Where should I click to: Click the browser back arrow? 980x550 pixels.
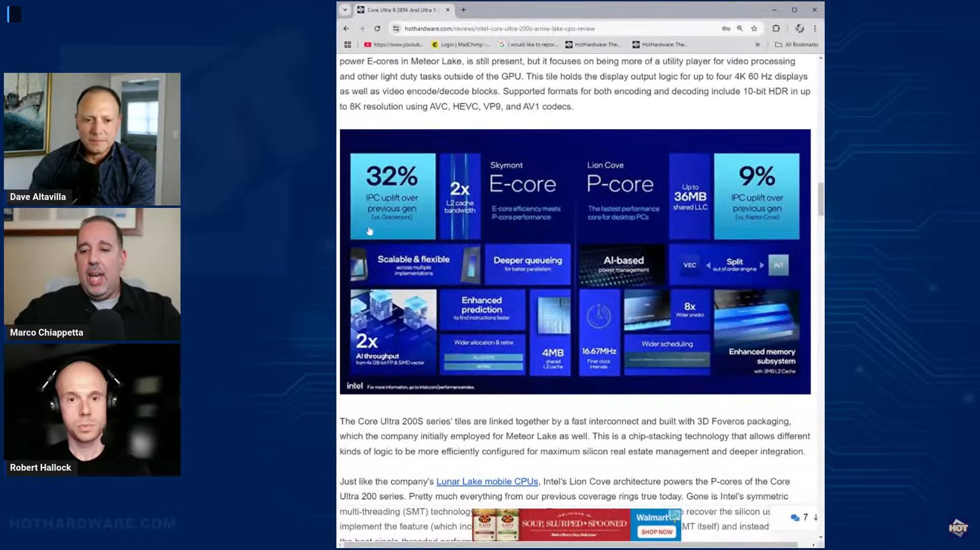pos(346,29)
